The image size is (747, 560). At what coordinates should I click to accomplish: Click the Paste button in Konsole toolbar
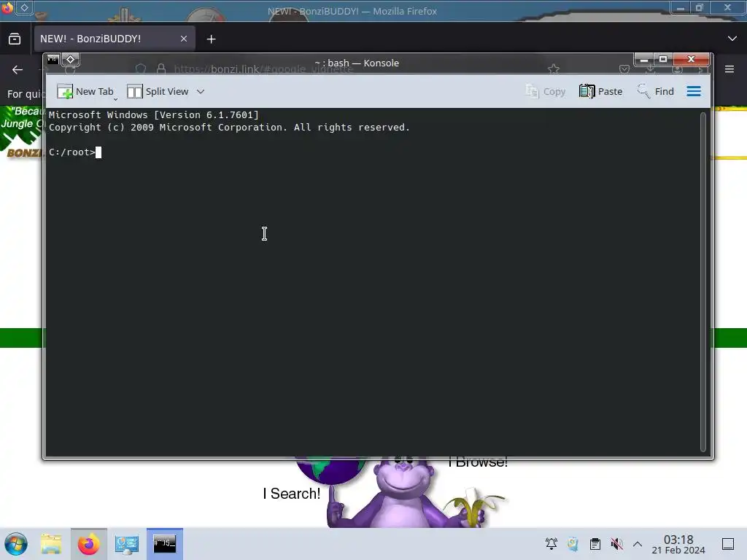(600, 91)
